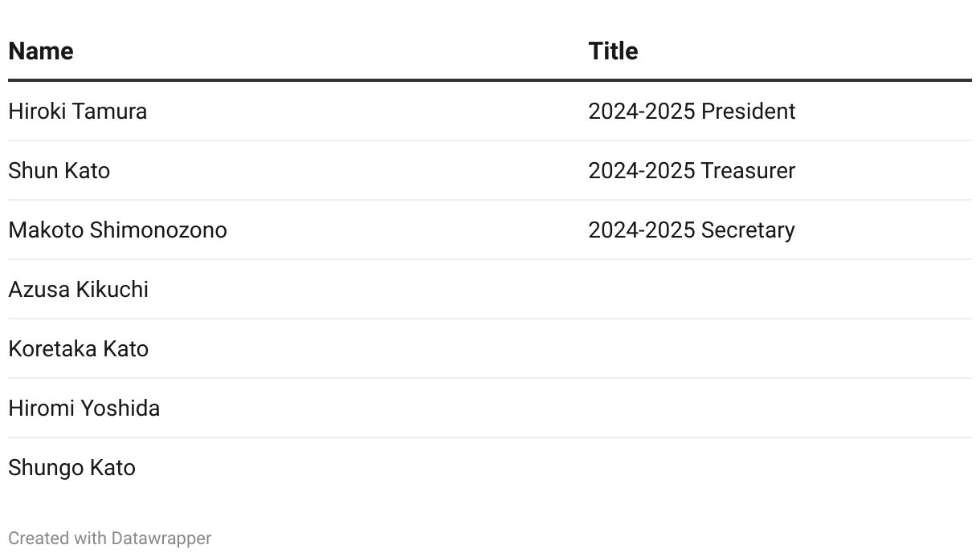This screenshot has width=980, height=557.
Task: Select the Azusa Kikuchi row
Action: click(490, 289)
